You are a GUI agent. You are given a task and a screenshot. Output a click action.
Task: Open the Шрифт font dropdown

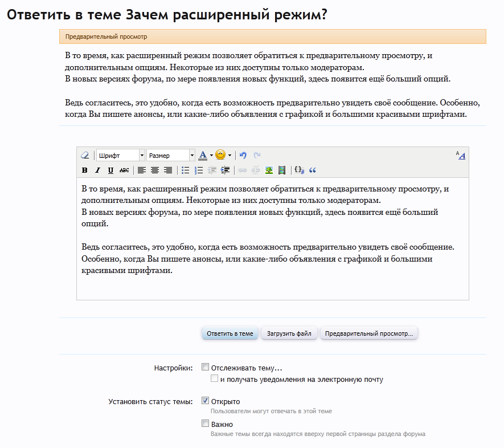pyautogui.click(x=121, y=156)
